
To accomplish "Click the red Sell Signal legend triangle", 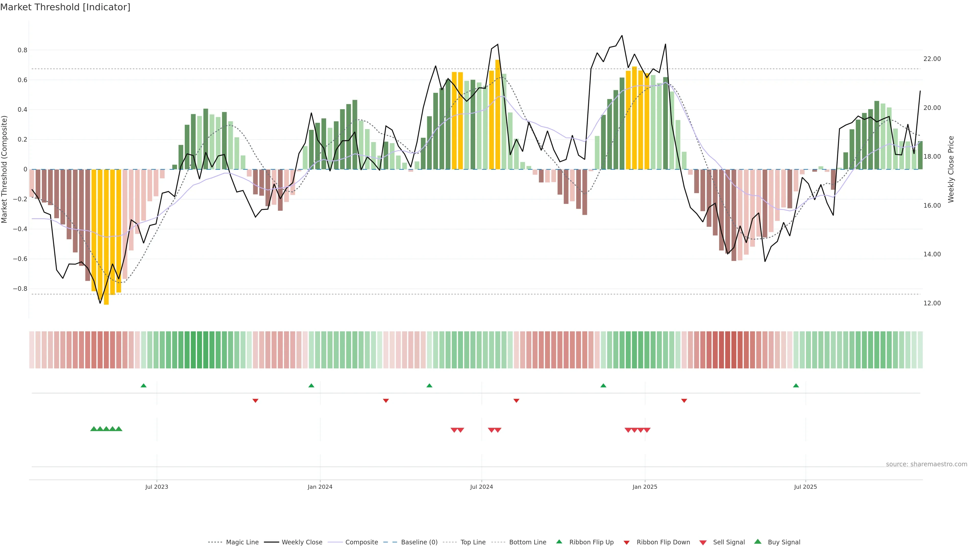I will tap(703, 543).
